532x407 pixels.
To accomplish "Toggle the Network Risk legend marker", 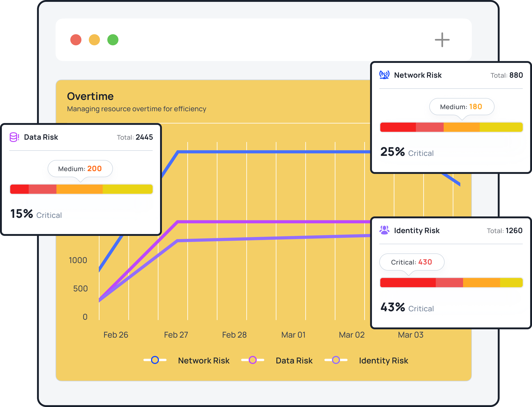I will point(155,360).
